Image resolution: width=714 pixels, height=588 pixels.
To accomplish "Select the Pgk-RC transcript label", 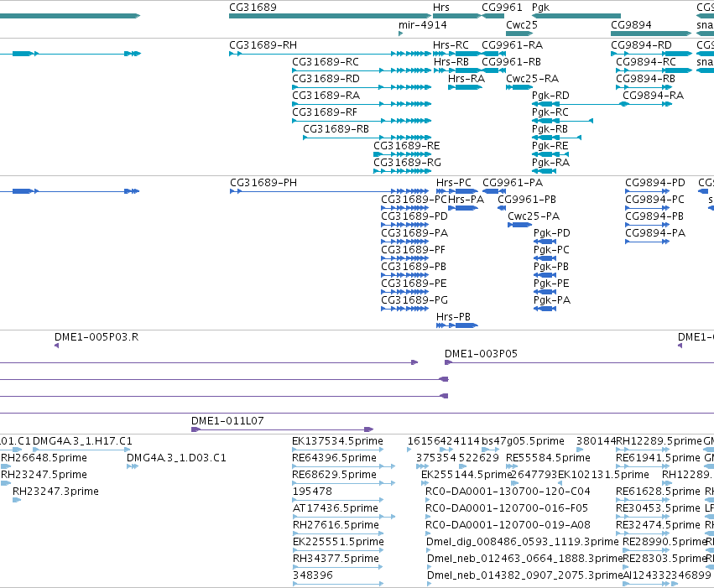I will 550,112.
